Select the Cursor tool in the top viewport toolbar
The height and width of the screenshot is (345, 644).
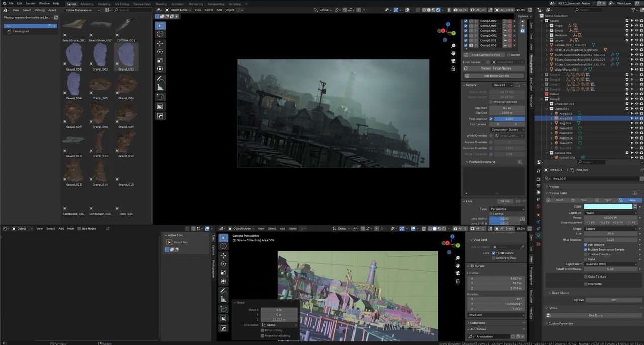click(x=160, y=34)
